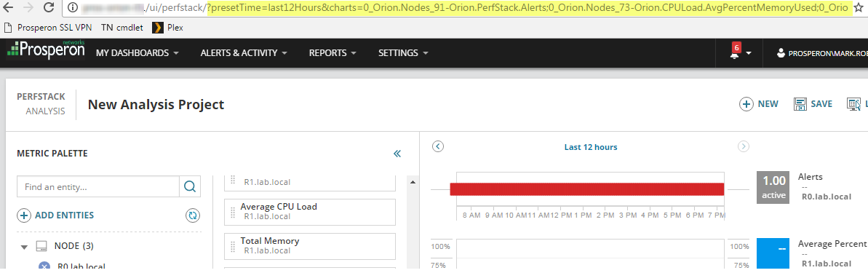868x273 pixels.
Task: Click the browser reload icon
Action: (x=49, y=8)
